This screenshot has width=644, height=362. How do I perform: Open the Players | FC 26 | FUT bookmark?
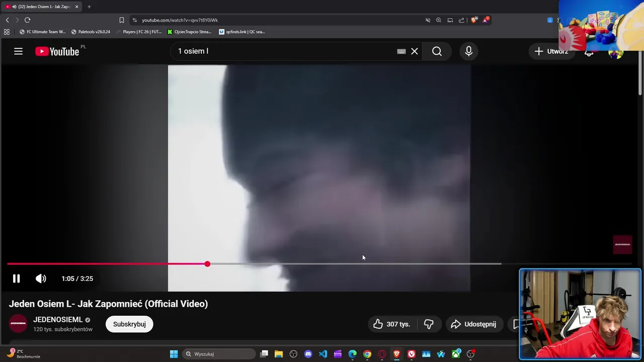139,32
